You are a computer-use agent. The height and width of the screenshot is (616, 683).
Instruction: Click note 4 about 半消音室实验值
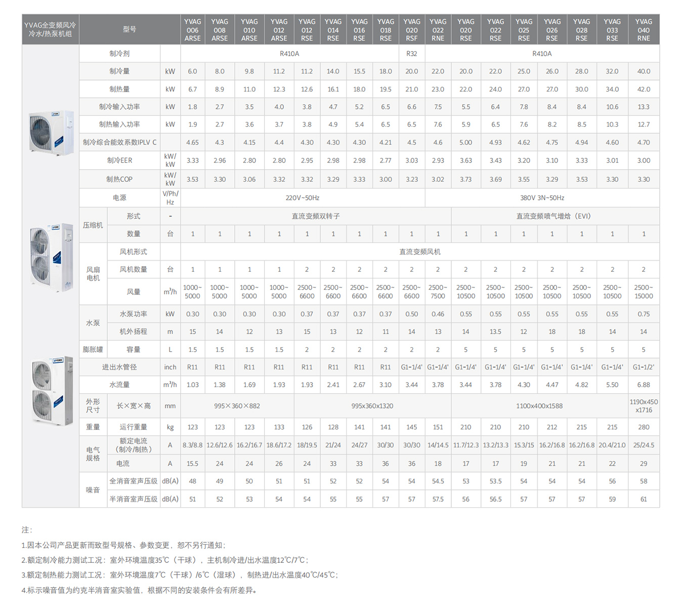[139, 590]
